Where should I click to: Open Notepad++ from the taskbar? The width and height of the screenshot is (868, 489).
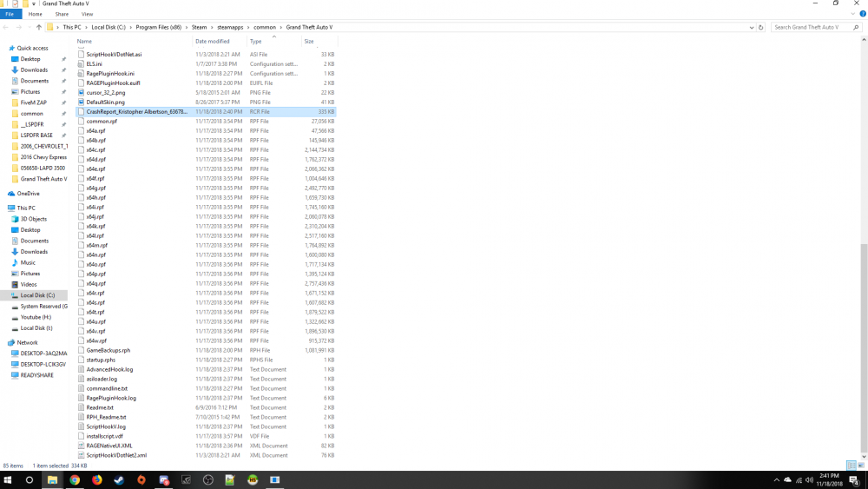tap(230, 480)
